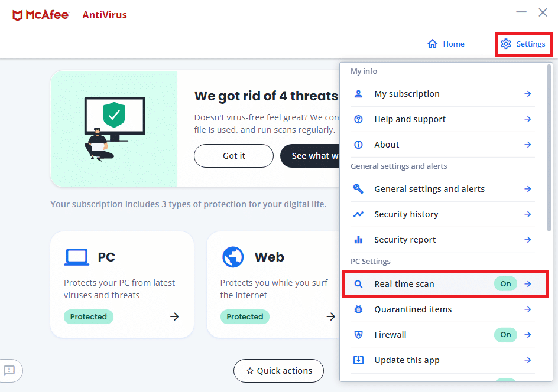Image resolution: width=558 pixels, height=392 pixels.
Task: Click the Web globe icon
Action: tap(233, 257)
